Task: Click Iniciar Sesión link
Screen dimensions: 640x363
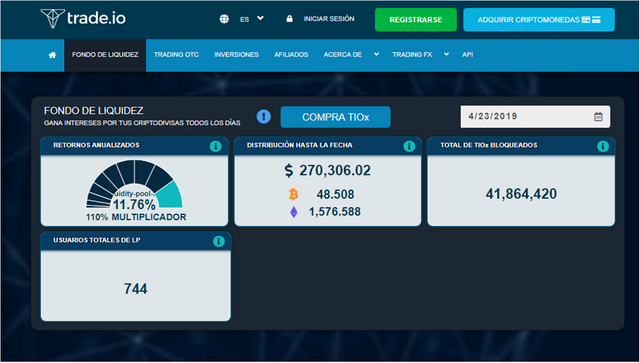Action: tap(329, 19)
